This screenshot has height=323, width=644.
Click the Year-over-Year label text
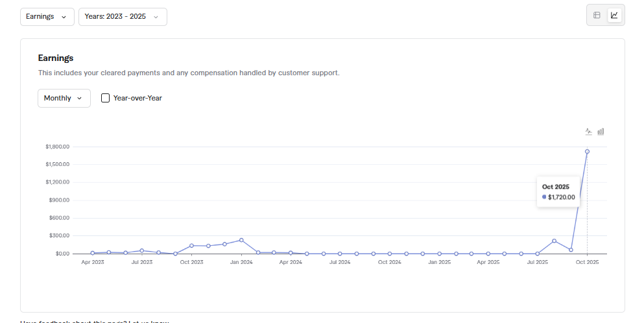(x=137, y=99)
